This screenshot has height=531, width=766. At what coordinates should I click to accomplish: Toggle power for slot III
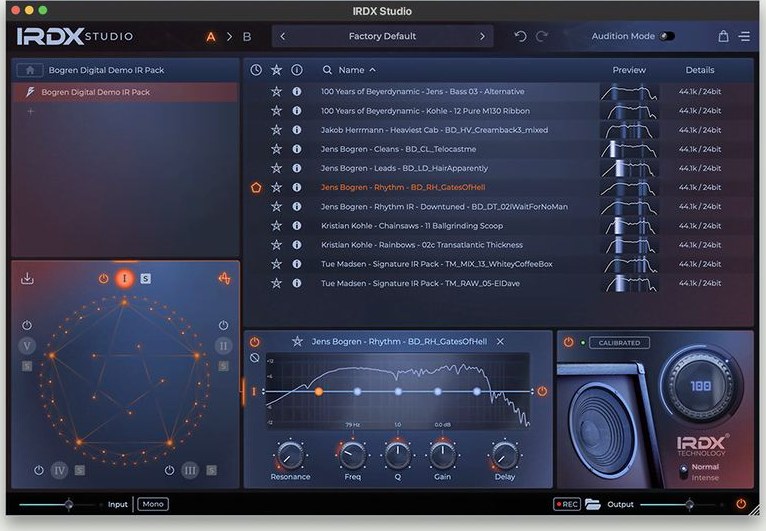coord(169,470)
